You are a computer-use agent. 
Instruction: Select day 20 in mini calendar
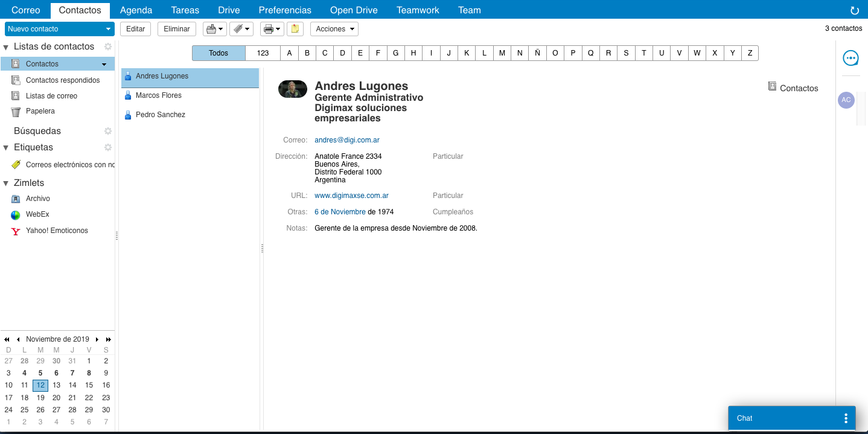pyautogui.click(x=56, y=398)
